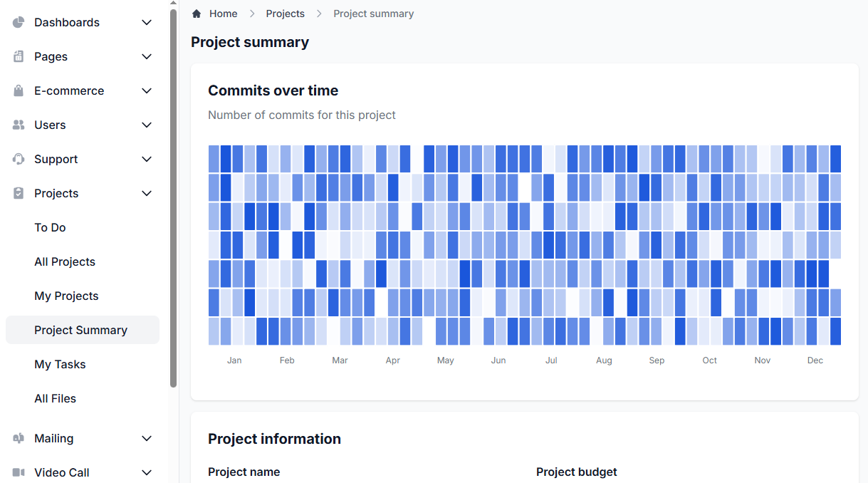Click the Users people icon

click(19, 125)
